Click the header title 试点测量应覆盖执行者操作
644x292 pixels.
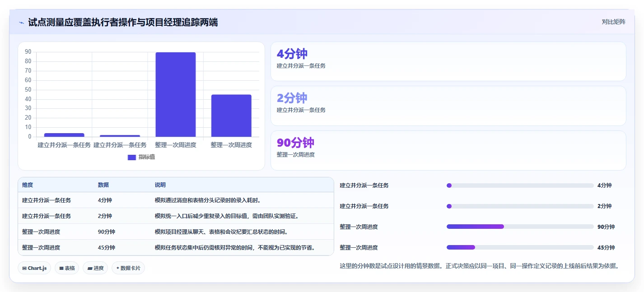(x=123, y=22)
